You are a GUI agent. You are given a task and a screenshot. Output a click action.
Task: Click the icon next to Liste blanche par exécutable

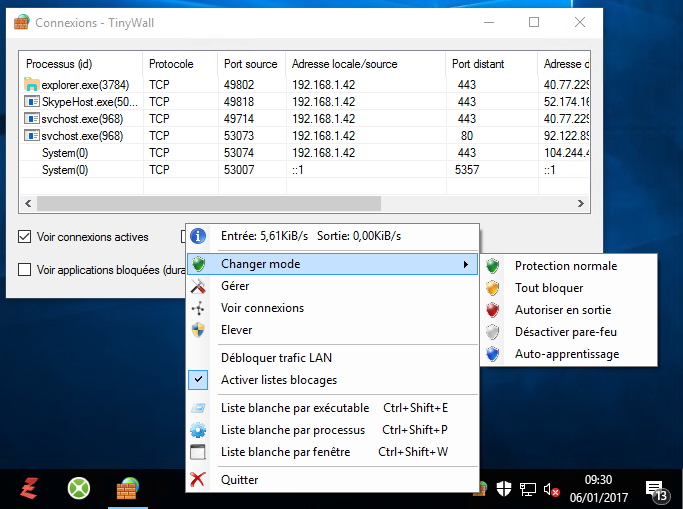(x=198, y=408)
